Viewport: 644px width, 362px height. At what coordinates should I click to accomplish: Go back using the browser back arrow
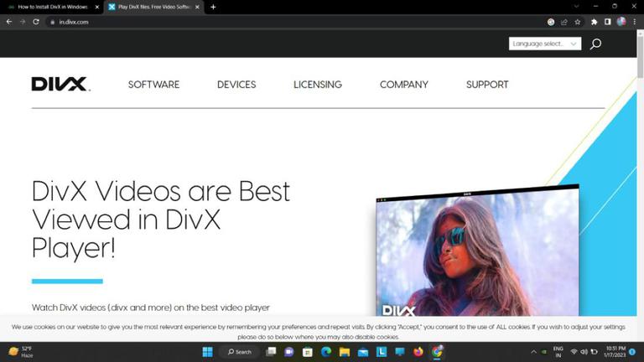click(x=9, y=22)
